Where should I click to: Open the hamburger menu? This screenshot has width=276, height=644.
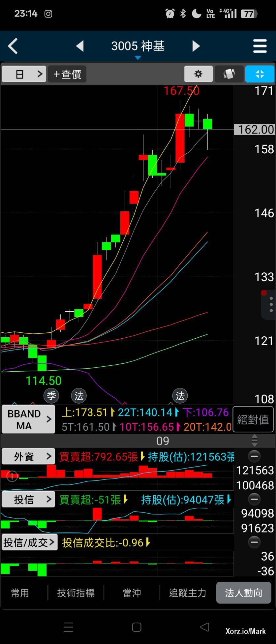[x=260, y=46]
